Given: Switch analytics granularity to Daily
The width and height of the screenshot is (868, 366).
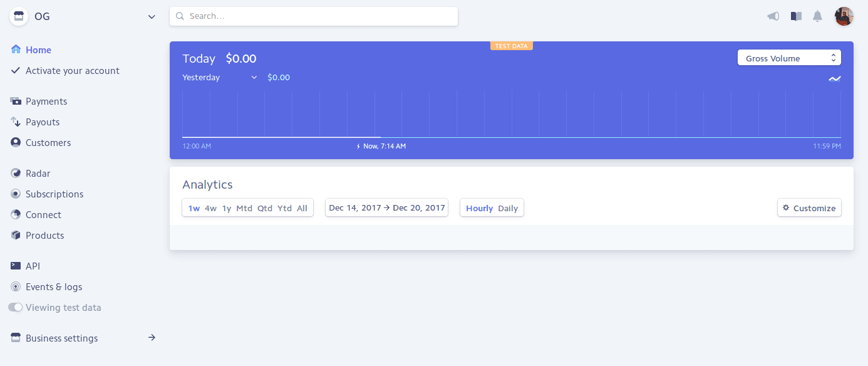Looking at the screenshot, I should (506, 207).
